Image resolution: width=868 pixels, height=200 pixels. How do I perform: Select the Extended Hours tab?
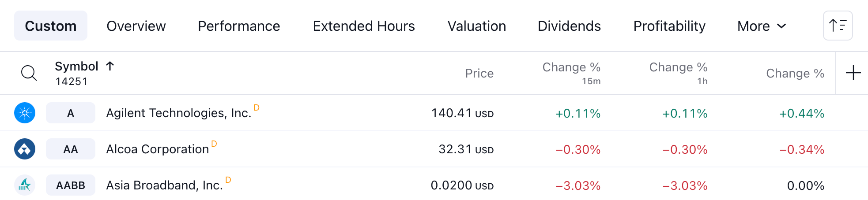click(364, 26)
